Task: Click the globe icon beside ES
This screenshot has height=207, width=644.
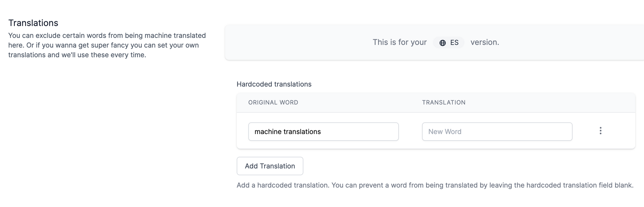Action: click(442, 43)
